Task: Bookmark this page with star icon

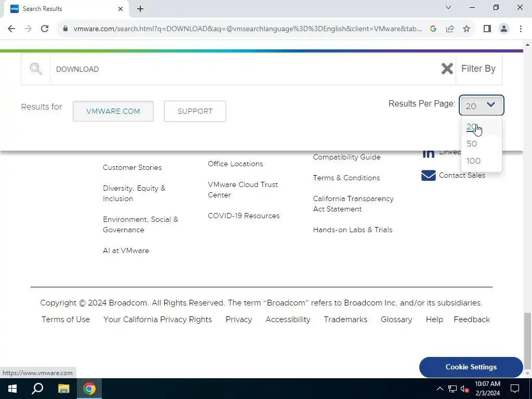Action: 467,29
